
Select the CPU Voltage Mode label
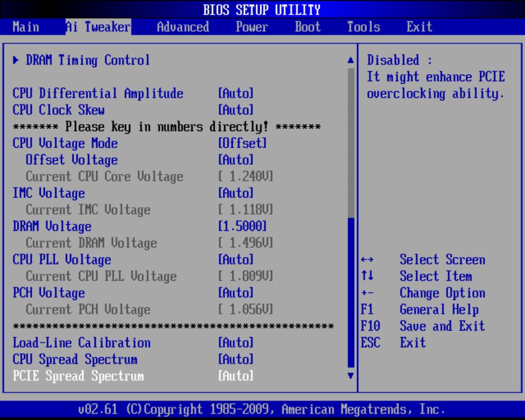[x=65, y=143]
